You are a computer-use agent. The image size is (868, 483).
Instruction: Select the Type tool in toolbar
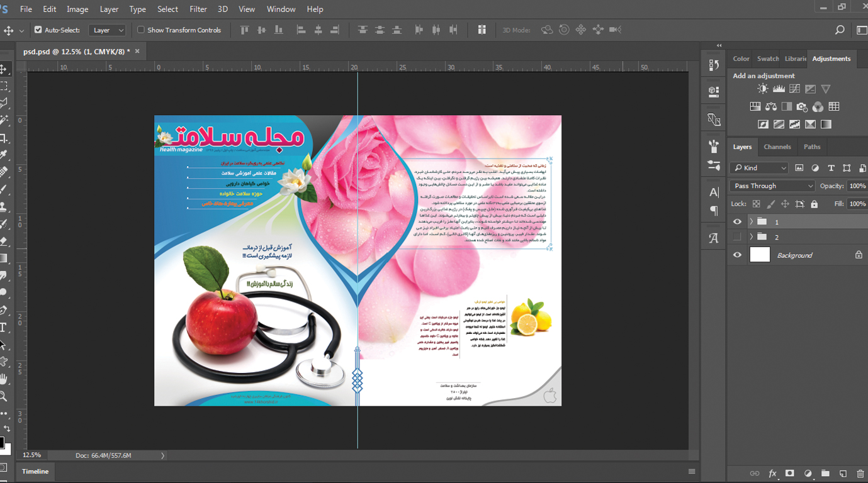pos(3,328)
